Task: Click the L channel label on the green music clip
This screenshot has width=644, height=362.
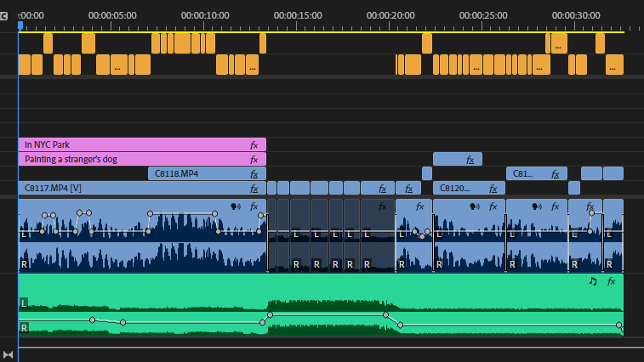Action: coord(24,303)
